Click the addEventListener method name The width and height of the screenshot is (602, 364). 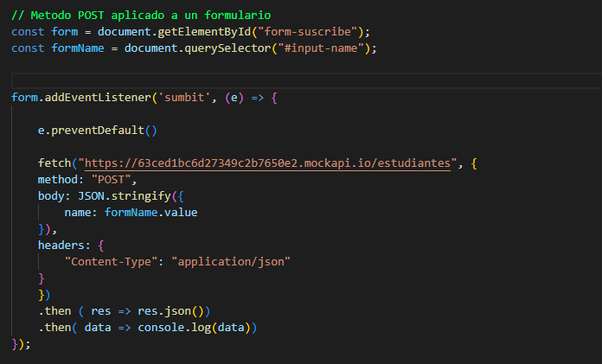point(98,98)
